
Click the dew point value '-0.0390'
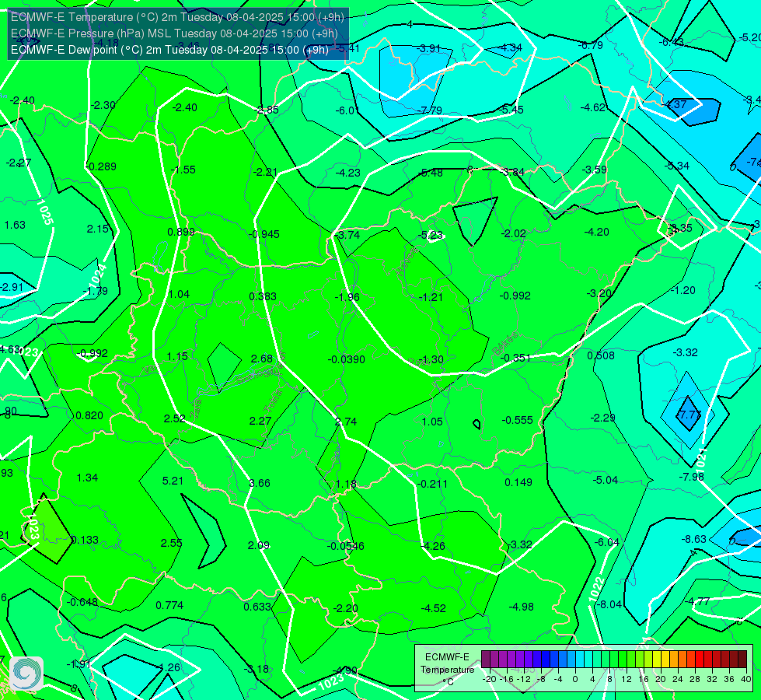347,359
